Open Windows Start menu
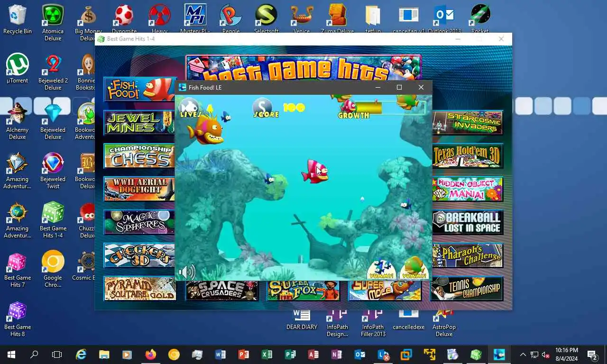The image size is (607, 364). [11, 355]
